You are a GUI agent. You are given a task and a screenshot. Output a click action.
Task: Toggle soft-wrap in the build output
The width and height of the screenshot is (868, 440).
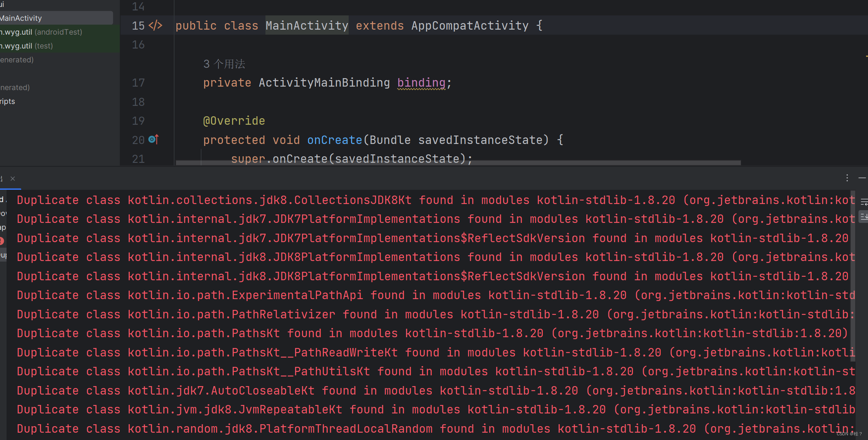point(864,202)
